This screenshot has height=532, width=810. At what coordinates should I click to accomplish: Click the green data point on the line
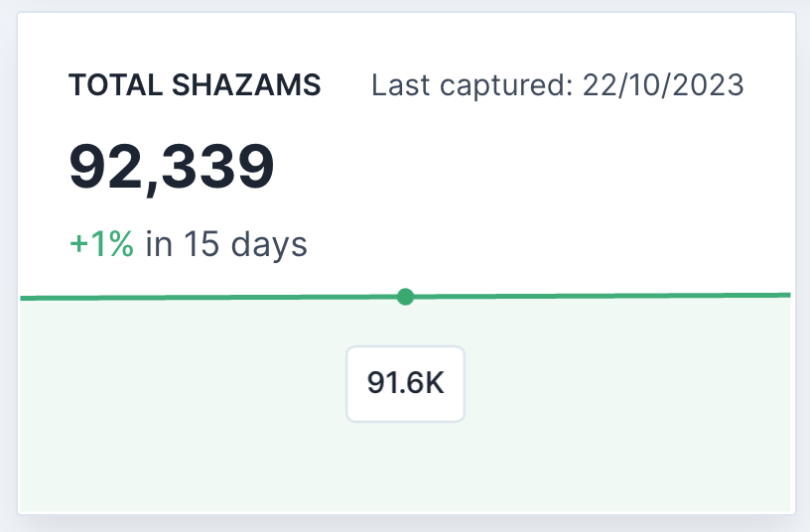click(x=406, y=297)
